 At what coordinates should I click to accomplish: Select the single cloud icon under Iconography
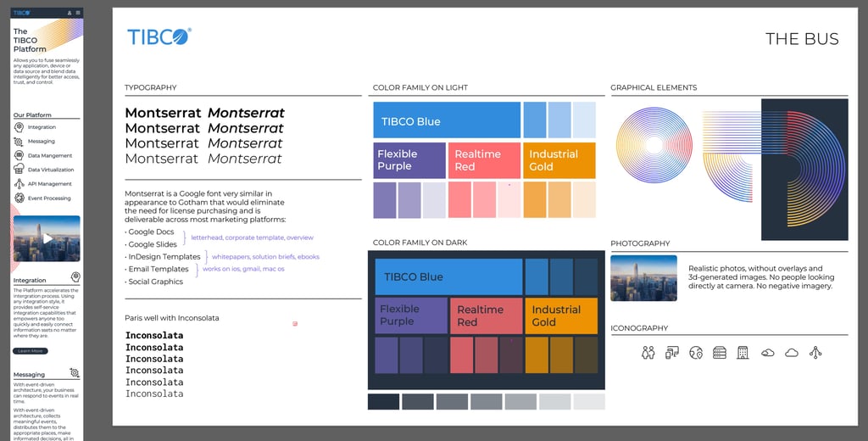(x=792, y=352)
